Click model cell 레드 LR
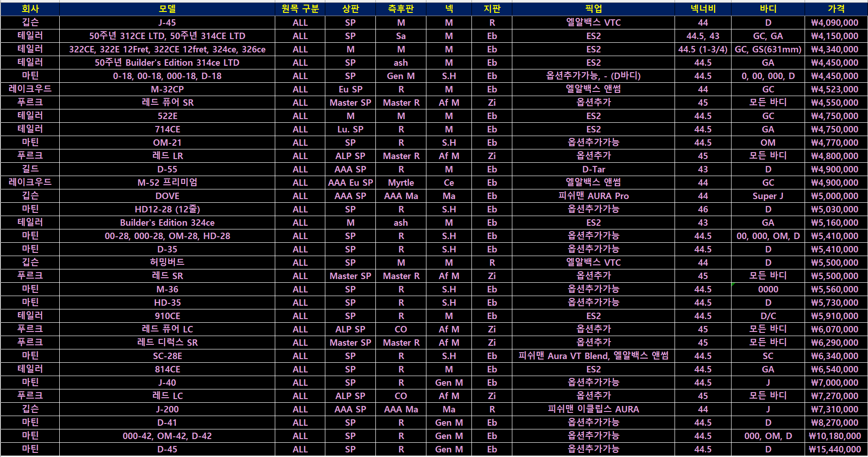The image size is (868, 457). [167, 156]
